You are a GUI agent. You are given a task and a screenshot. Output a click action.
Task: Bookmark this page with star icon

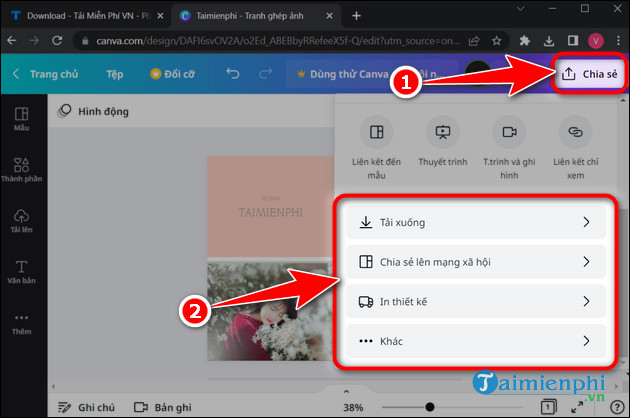[497, 41]
